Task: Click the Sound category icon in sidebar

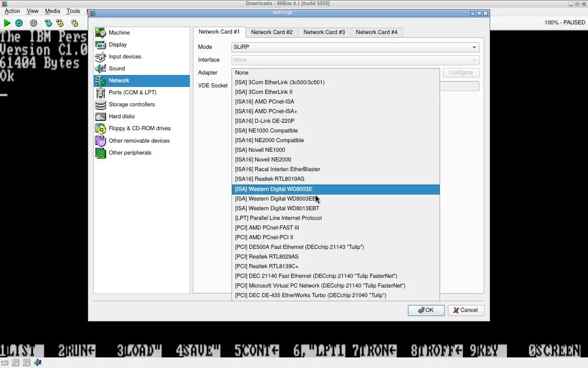Action: pyautogui.click(x=101, y=69)
